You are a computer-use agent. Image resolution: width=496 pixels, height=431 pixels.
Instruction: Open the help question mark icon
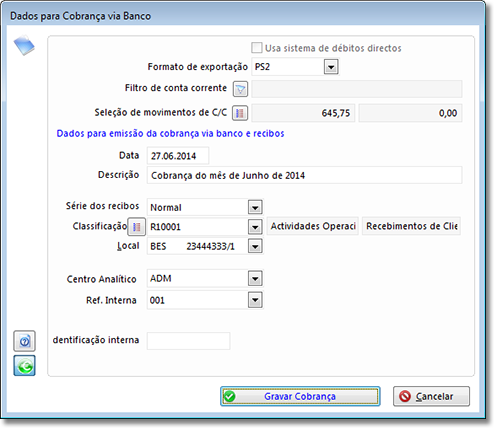tap(24, 341)
